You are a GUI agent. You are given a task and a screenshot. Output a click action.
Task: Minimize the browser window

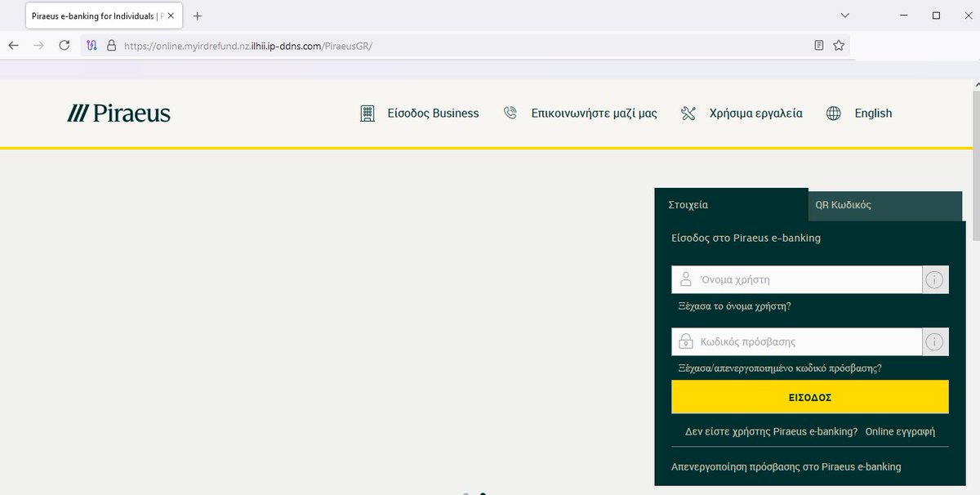pyautogui.click(x=903, y=16)
